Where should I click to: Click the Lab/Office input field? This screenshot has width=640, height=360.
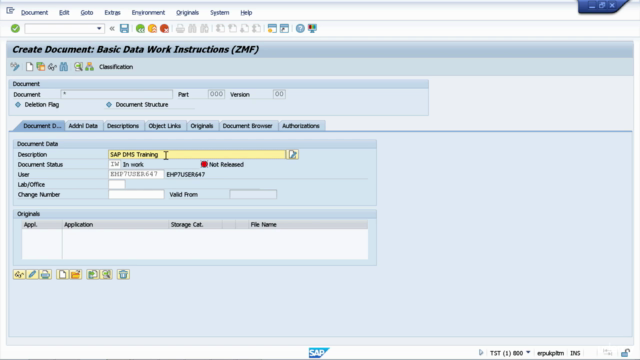pos(117,184)
